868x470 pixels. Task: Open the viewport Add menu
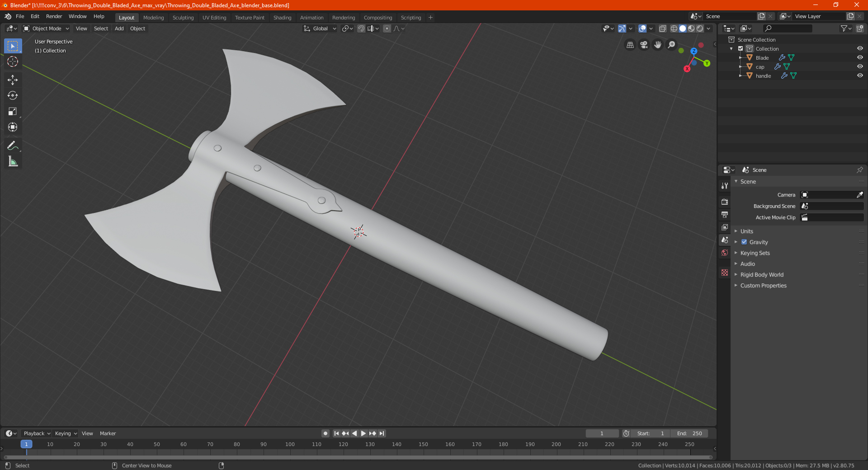119,28
